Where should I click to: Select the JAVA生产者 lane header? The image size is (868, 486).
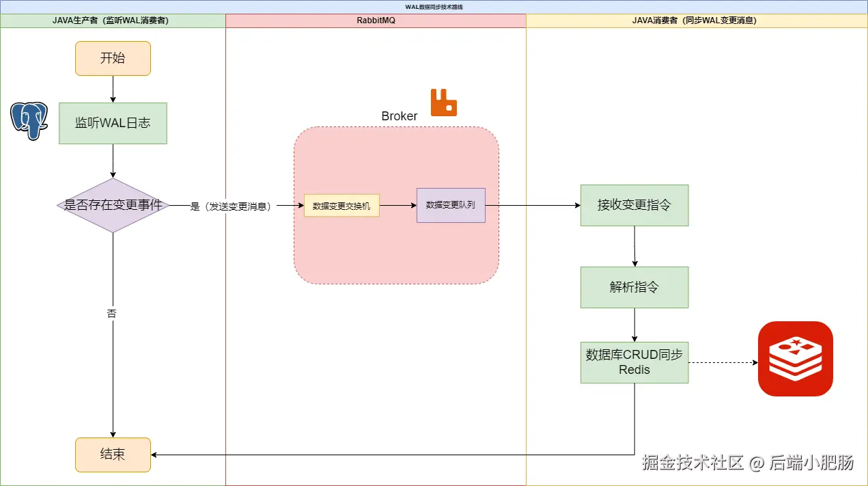[113, 21]
